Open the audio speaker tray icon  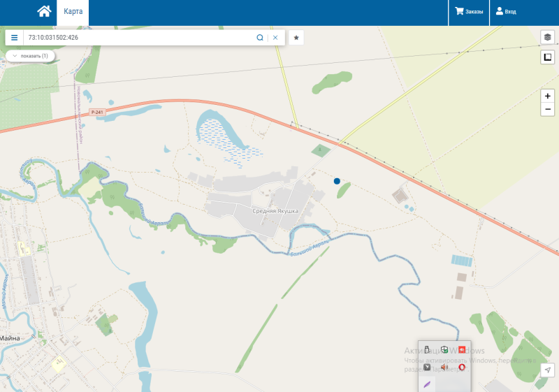(444, 367)
